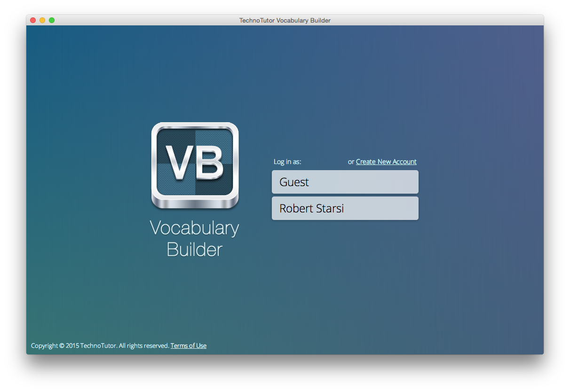The height and width of the screenshot is (392, 570).
Task: Select the Guest profile entry
Action: coord(345,182)
